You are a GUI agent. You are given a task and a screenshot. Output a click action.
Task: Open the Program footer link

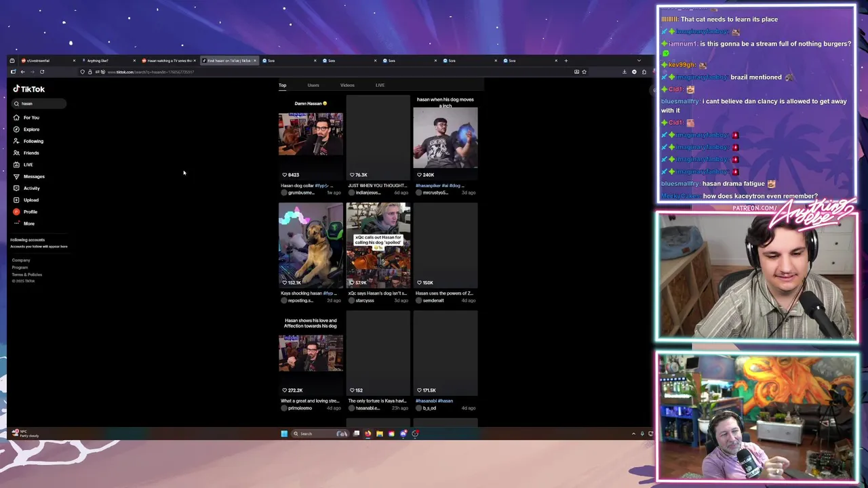point(20,267)
